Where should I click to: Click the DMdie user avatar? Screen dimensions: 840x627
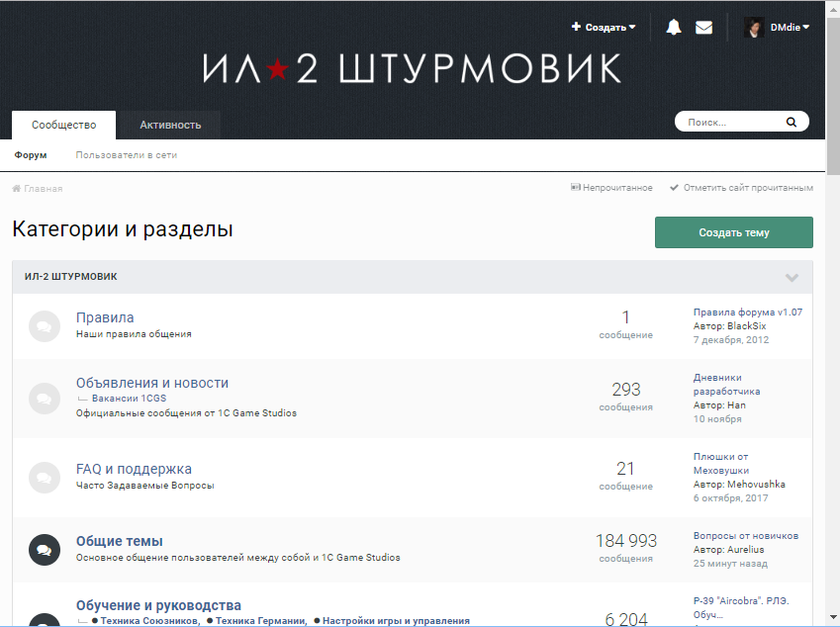[754, 27]
